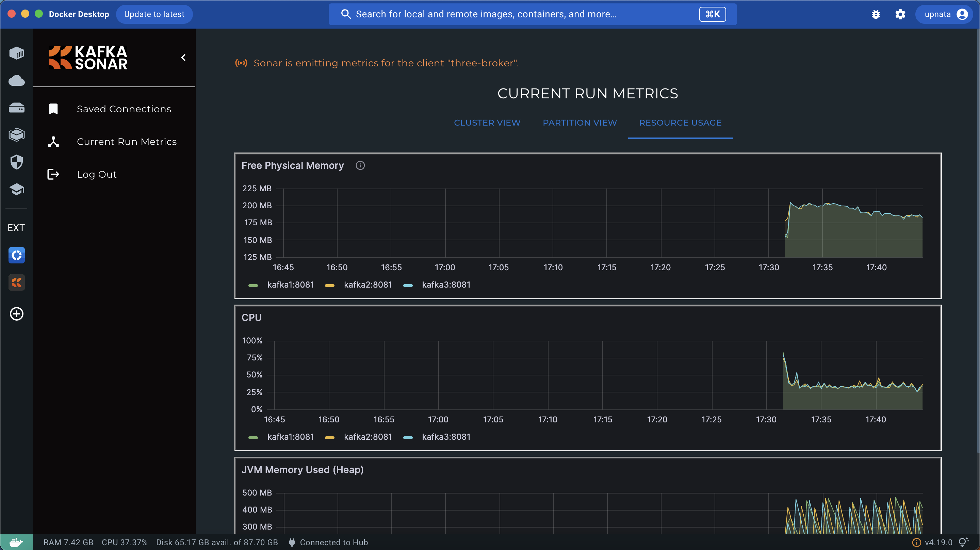This screenshot has height=550, width=980.
Task: Collapse the Kafka Sonar sidebar chevron
Action: (x=183, y=58)
